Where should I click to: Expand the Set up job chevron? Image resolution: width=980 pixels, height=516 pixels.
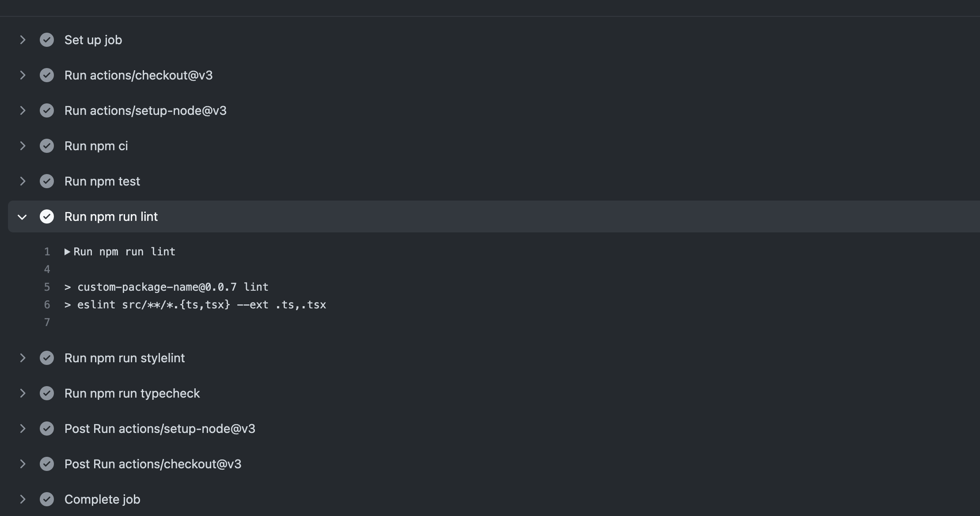coord(23,40)
